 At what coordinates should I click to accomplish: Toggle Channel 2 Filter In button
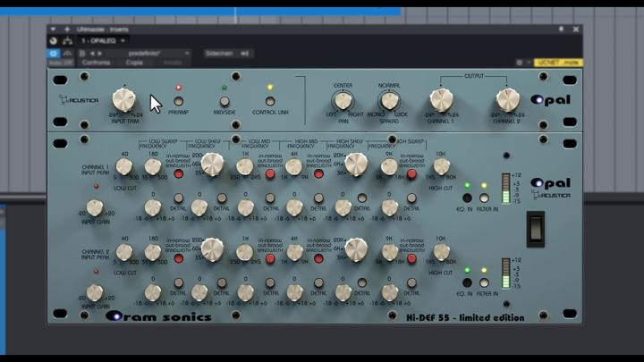(484, 282)
